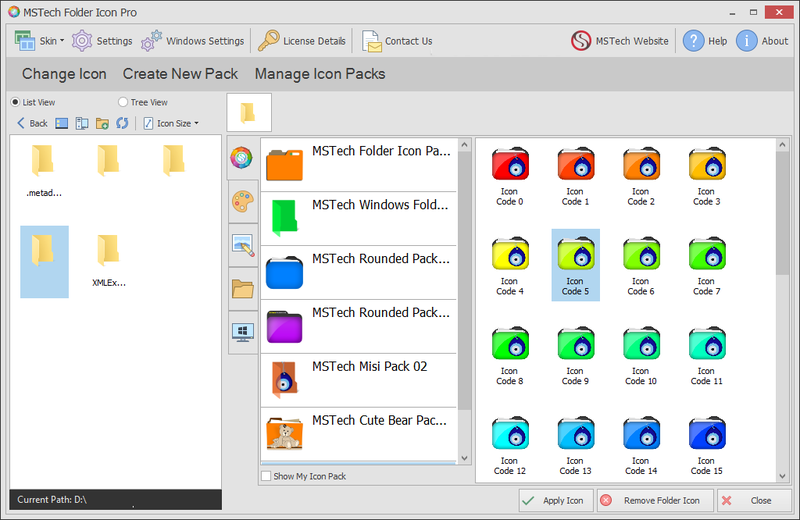The height and width of the screenshot is (520, 800).
Task: Click the Current Path: D:\ status text
Action: pos(52,500)
